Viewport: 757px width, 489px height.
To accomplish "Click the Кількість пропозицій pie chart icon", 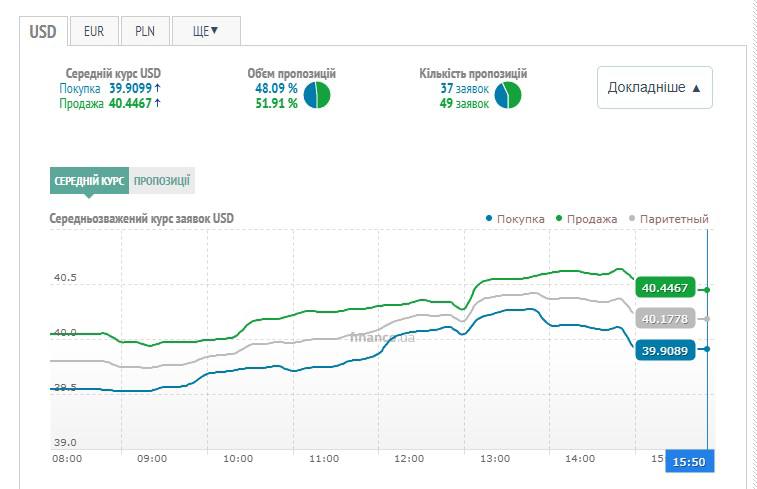I will [507, 95].
